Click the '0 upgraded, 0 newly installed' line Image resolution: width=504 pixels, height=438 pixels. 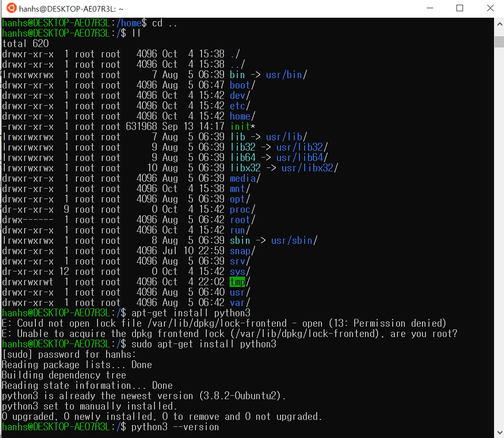tap(162, 416)
